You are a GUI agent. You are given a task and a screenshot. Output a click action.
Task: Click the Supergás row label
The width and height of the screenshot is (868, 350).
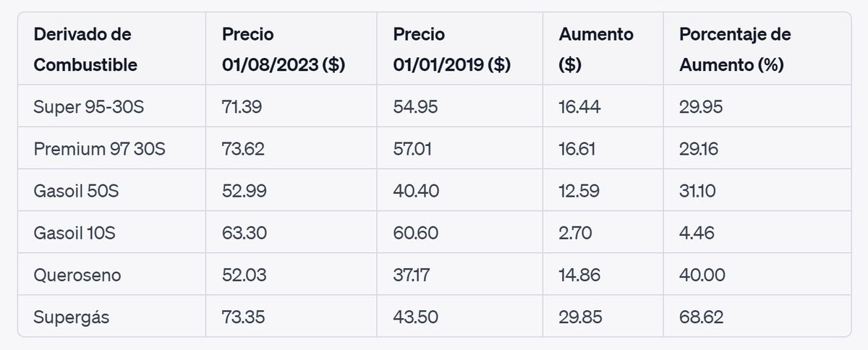click(72, 317)
